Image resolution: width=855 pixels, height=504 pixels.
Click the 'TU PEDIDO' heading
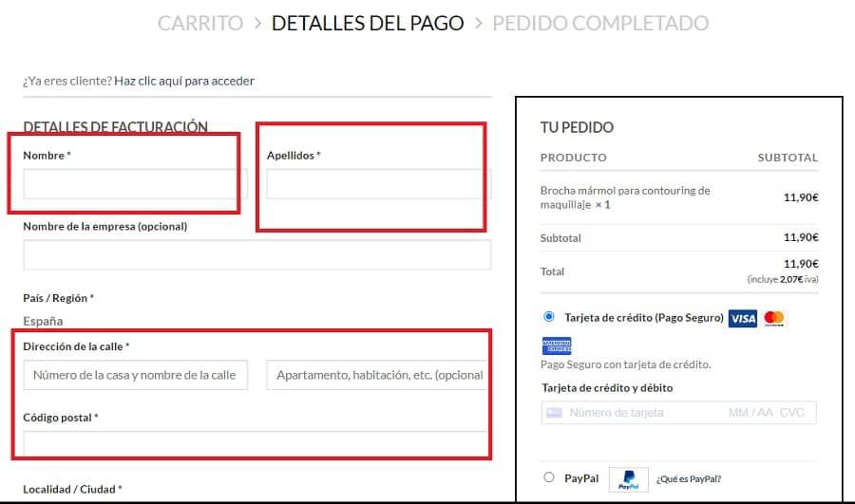pos(577,127)
